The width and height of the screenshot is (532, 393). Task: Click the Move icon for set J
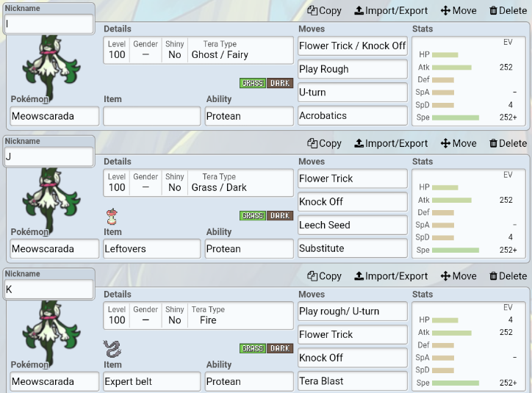[x=445, y=143]
